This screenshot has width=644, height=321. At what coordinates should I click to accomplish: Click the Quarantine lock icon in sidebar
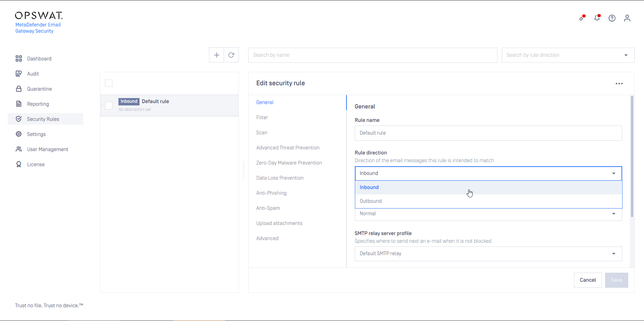pyautogui.click(x=19, y=89)
